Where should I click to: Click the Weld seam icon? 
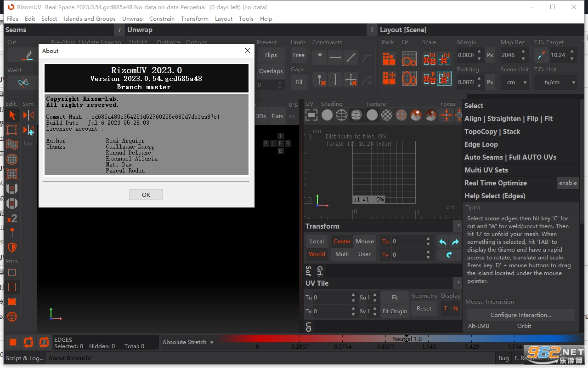click(24, 83)
